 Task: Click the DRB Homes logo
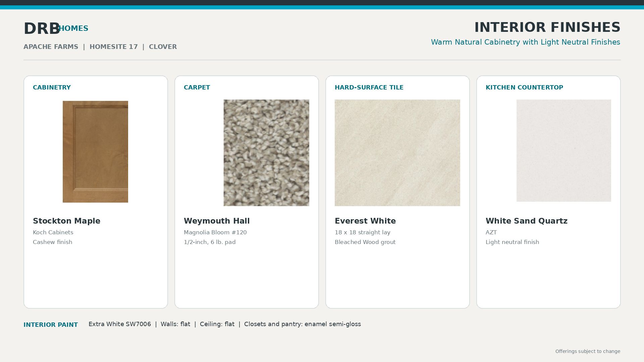[x=56, y=28]
